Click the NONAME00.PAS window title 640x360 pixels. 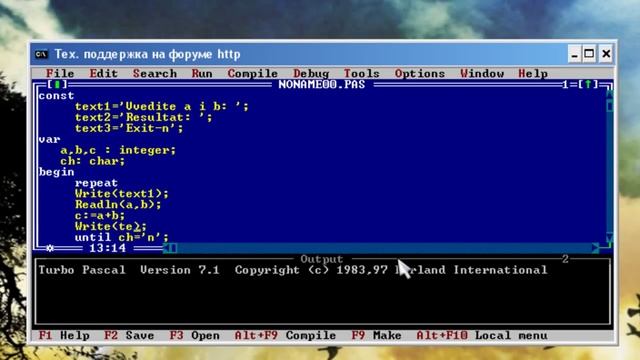click(322, 84)
